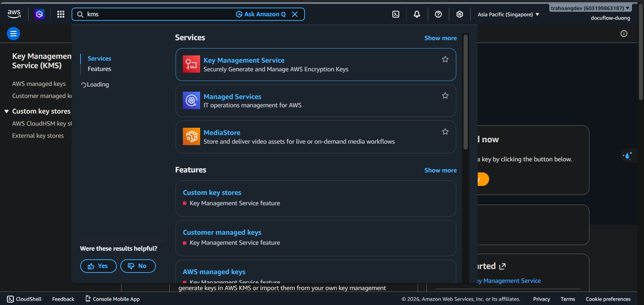The height and width of the screenshot is (305, 644).
Task: Favorite Key Management Service with the star
Action: click(x=445, y=59)
